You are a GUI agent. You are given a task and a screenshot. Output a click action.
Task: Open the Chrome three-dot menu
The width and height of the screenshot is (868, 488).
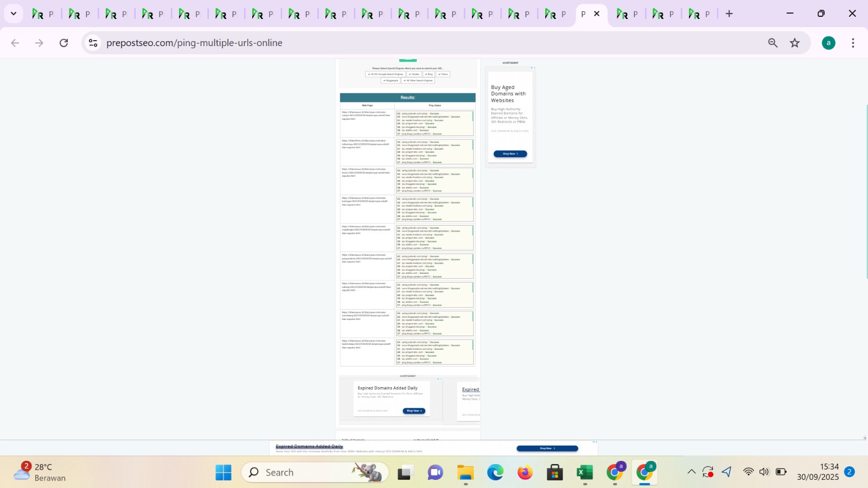click(x=853, y=43)
